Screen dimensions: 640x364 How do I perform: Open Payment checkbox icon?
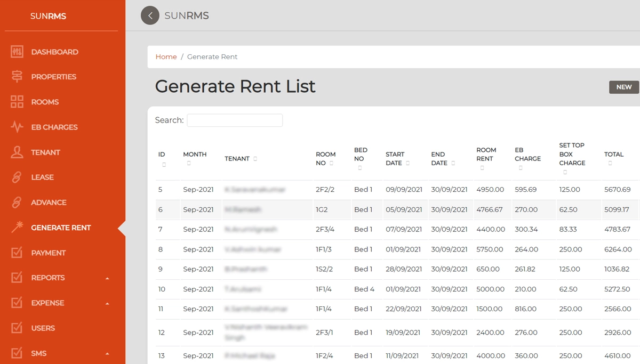(17, 253)
